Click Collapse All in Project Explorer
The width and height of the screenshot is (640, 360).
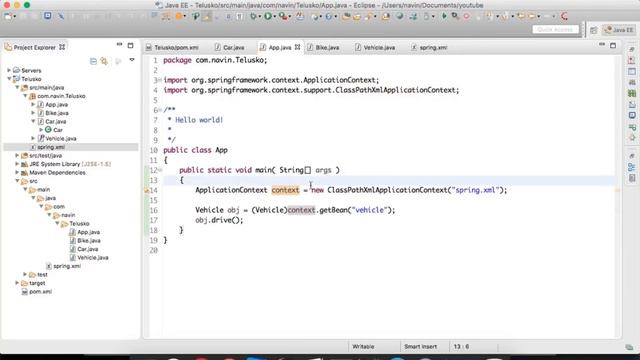pos(93,61)
